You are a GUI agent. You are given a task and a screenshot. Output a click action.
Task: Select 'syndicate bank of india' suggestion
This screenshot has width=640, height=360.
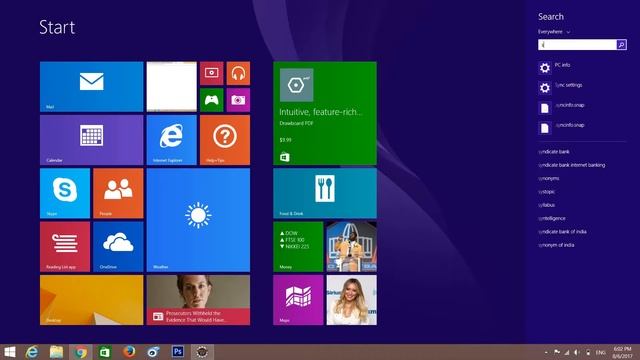click(562, 231)
